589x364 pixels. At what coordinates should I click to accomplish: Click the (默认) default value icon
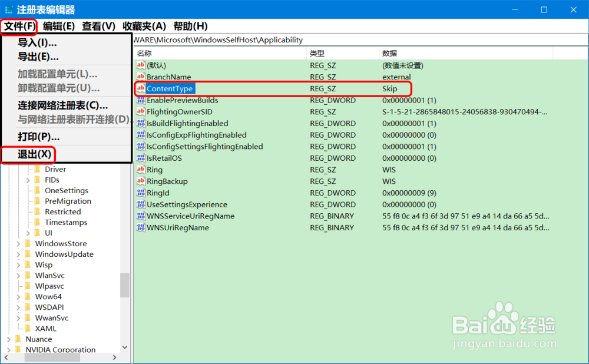click(141, 65)
